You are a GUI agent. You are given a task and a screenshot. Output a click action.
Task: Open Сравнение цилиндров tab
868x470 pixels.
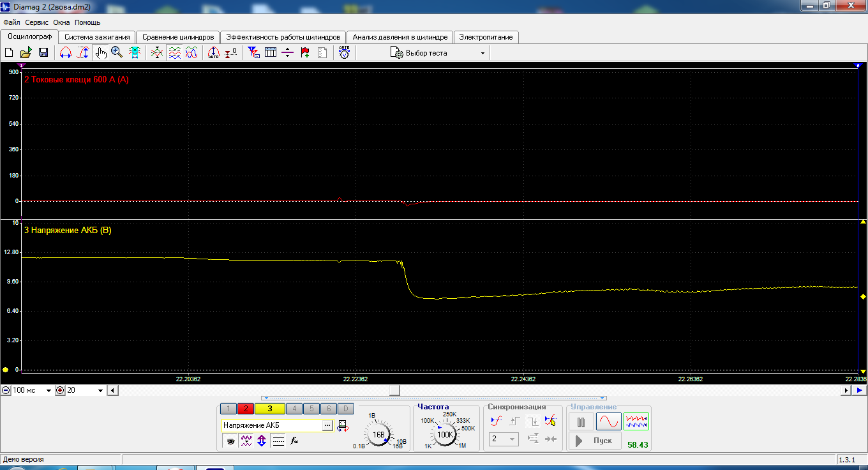(x=178, y=37)
